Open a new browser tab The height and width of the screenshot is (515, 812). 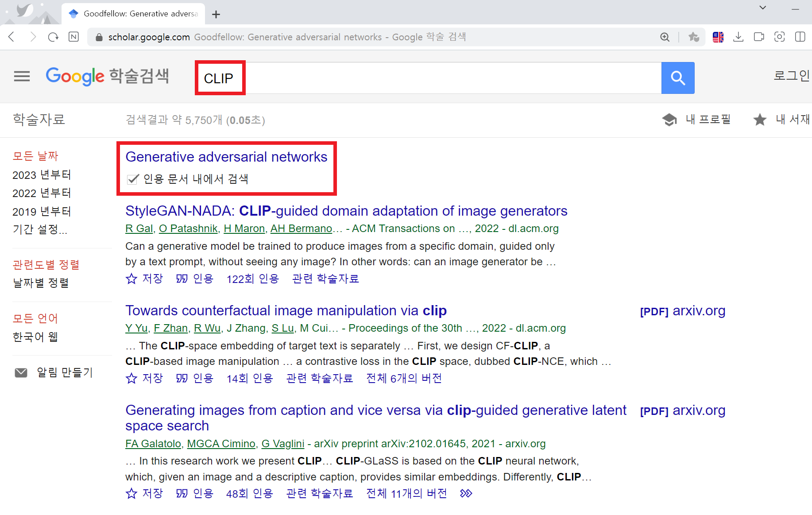(216, 15)
